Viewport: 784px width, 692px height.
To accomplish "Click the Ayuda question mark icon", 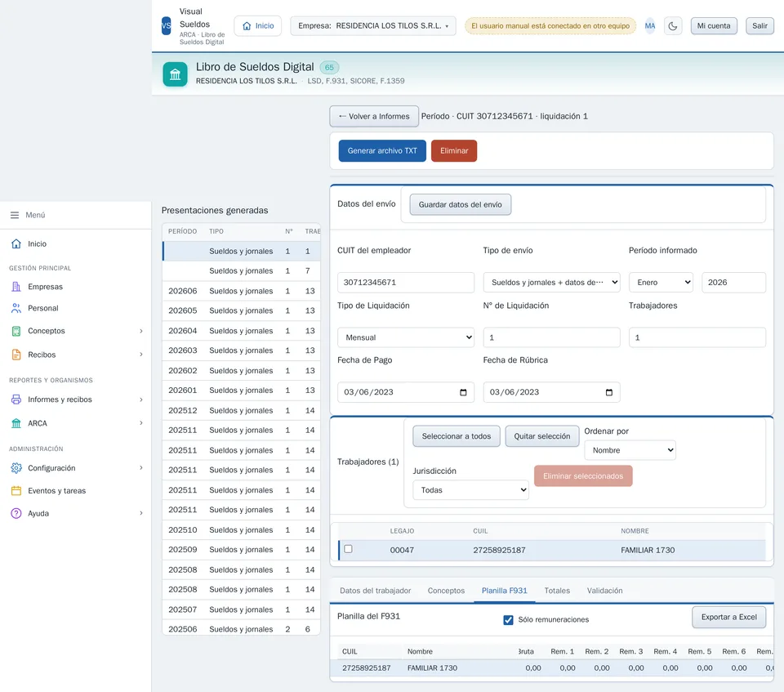I will click(x=16, y=513).
